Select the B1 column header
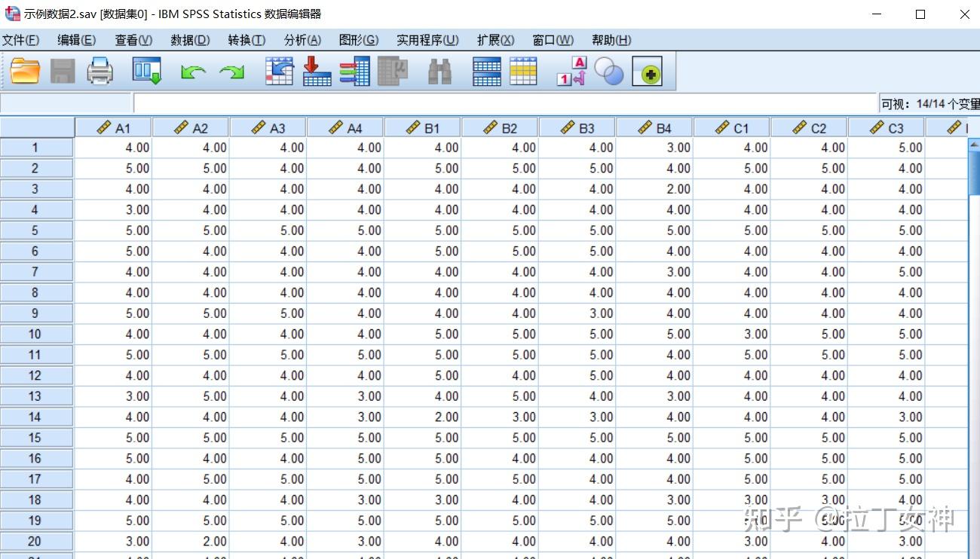Image resolution: width=980 pixels, height=559 pixels. 423,128
